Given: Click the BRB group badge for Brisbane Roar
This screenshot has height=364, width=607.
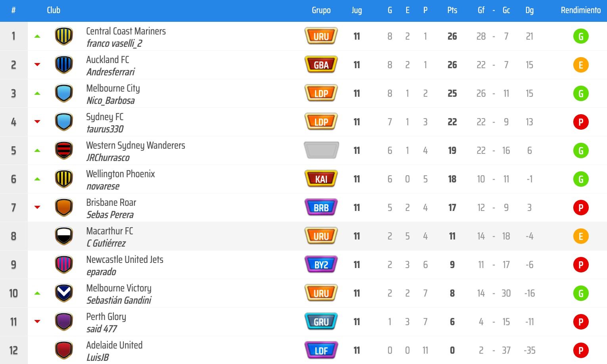Looking at the screenshot, I should pos(321,207).
